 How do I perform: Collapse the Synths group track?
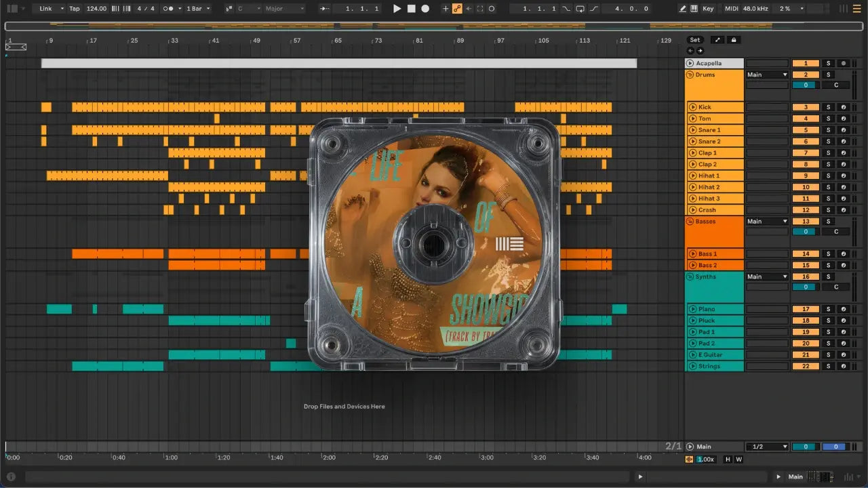pos(690,277)
